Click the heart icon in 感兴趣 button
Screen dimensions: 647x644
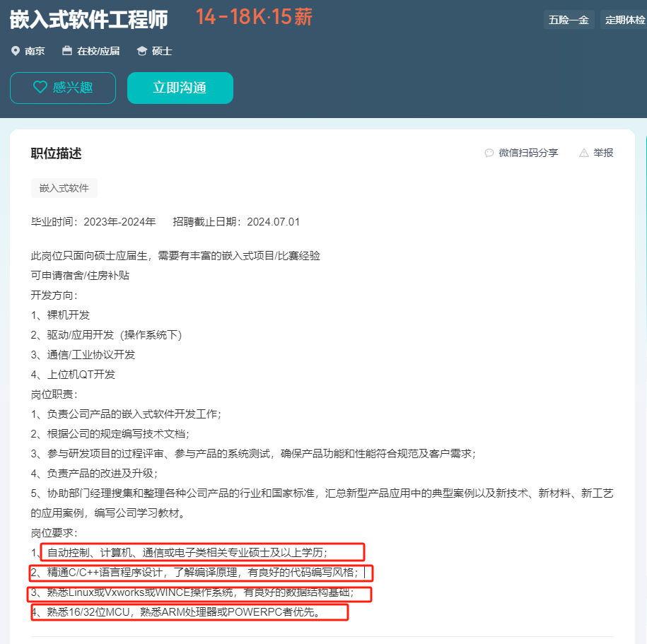click(40, 87)
